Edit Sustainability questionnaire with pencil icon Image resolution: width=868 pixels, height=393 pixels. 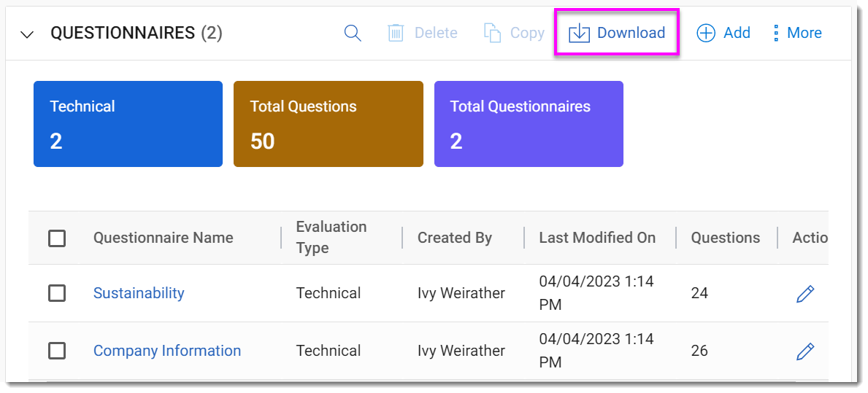[804, 294]
